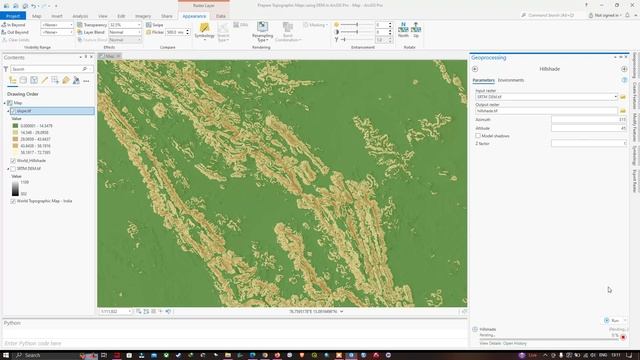Switch to the Map ribbon tab
This screenshot has width=640, height=360.
(x=37, y=16)
